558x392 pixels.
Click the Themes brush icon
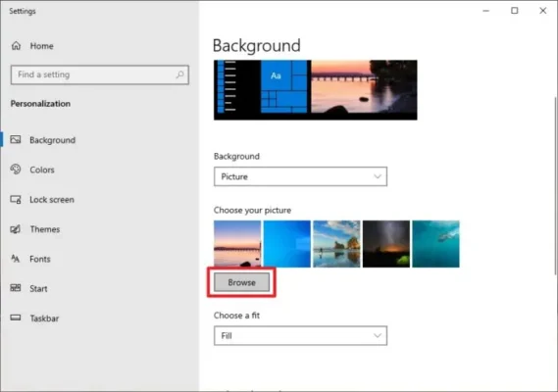(x=16, y=229)
